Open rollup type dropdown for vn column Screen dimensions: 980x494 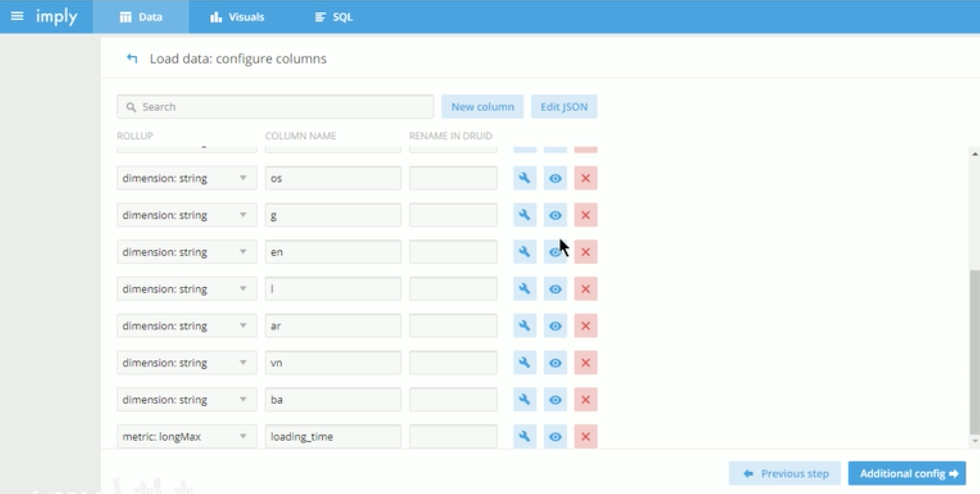pos(186,363)
